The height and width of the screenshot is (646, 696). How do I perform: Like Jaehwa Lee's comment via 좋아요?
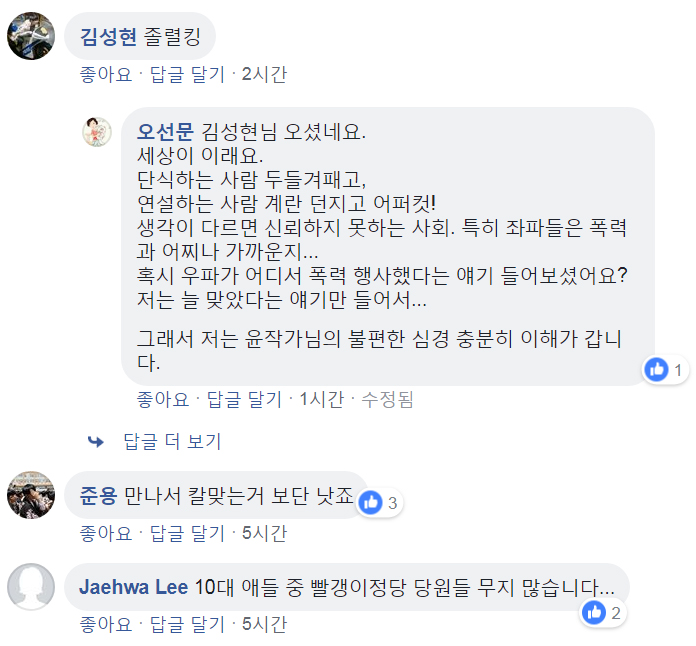point(105,624)
